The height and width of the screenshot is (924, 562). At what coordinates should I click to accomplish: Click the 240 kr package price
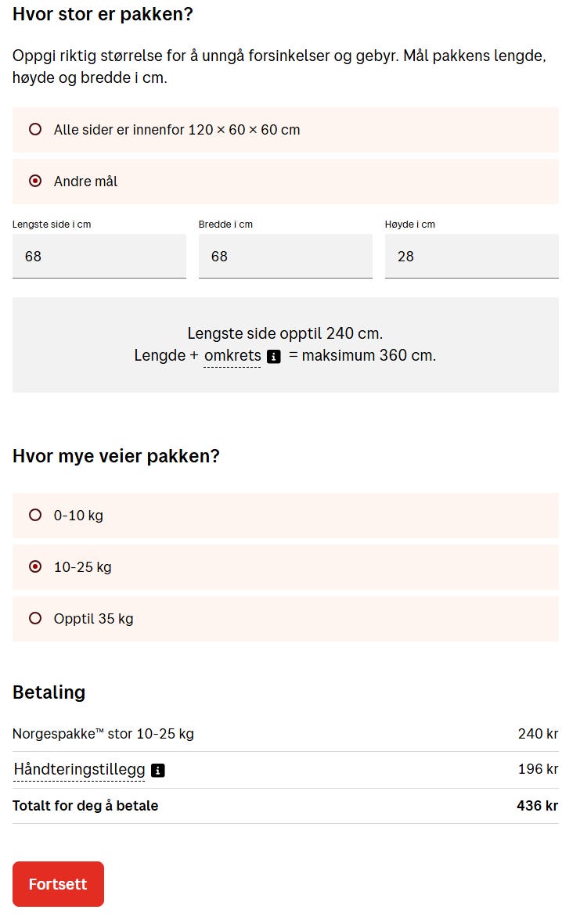[x=538, y=734]
